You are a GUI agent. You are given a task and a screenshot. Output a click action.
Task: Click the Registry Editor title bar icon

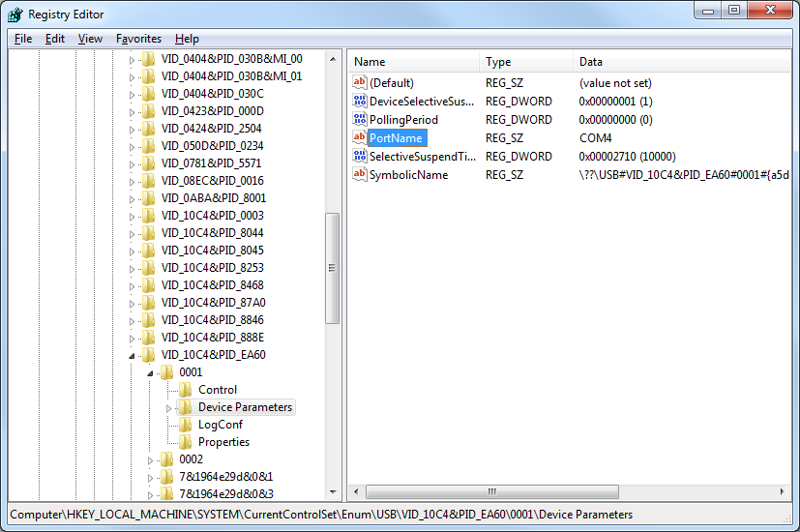click(x=15, y=15)
